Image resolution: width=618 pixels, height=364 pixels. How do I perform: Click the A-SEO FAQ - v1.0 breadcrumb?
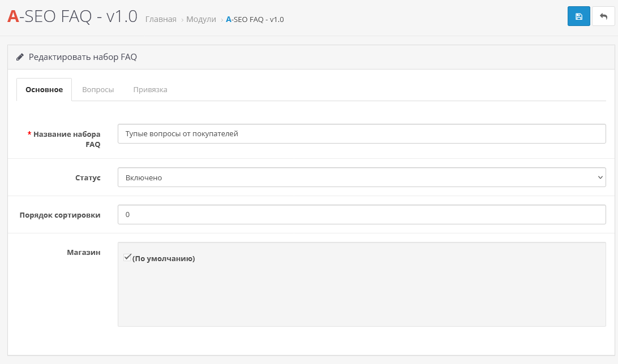coord(255,19)
